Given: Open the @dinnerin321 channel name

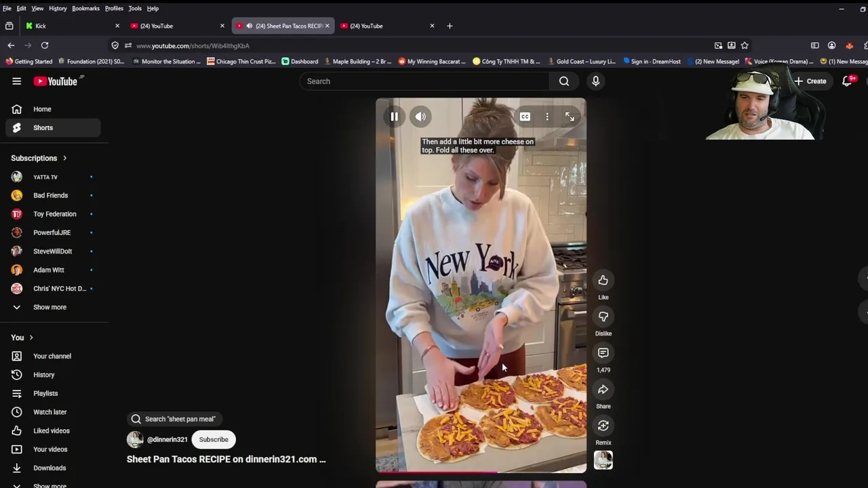Looking at the screenshot, I should click(x=167, y=439).
